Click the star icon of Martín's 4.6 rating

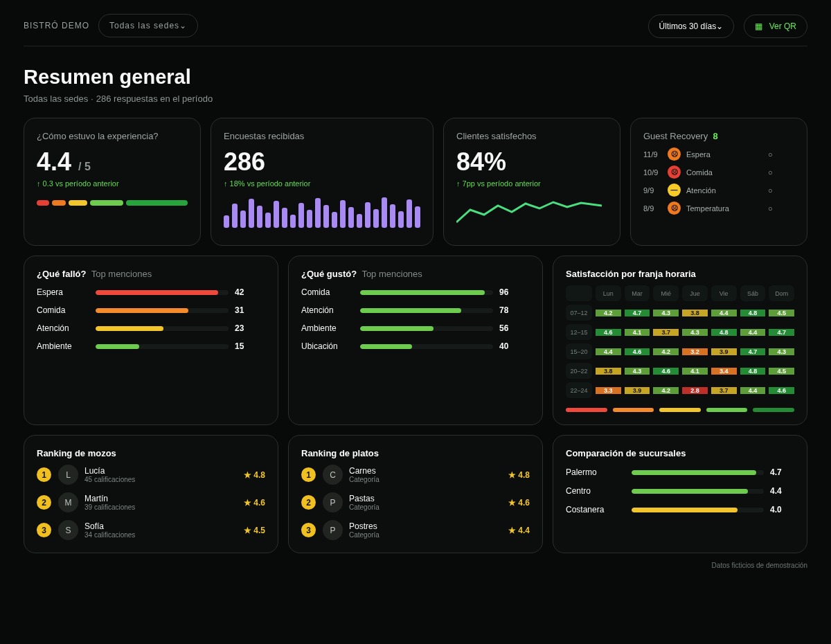tap(247, 503)
